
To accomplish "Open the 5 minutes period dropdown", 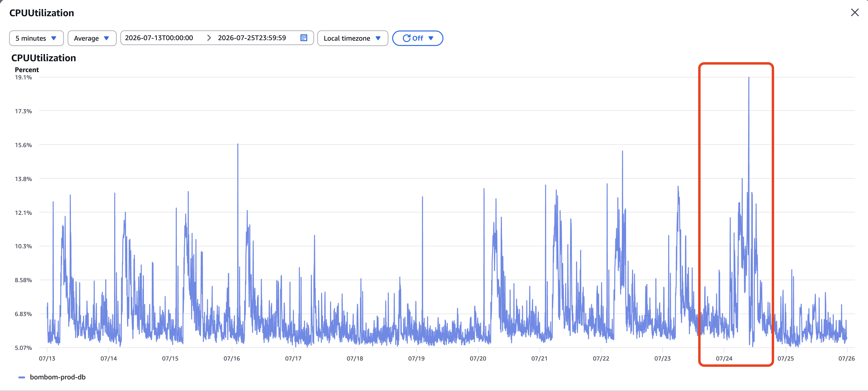I will [x=36, y=38].
